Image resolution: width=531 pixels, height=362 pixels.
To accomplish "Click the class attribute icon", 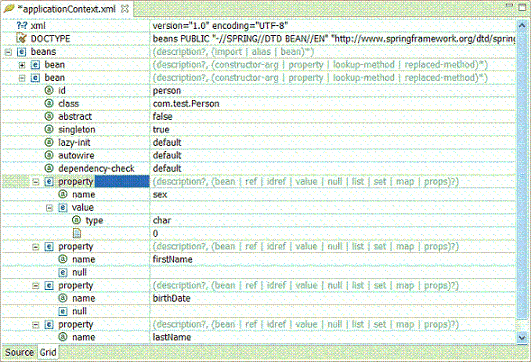I will tap(49, 103).
